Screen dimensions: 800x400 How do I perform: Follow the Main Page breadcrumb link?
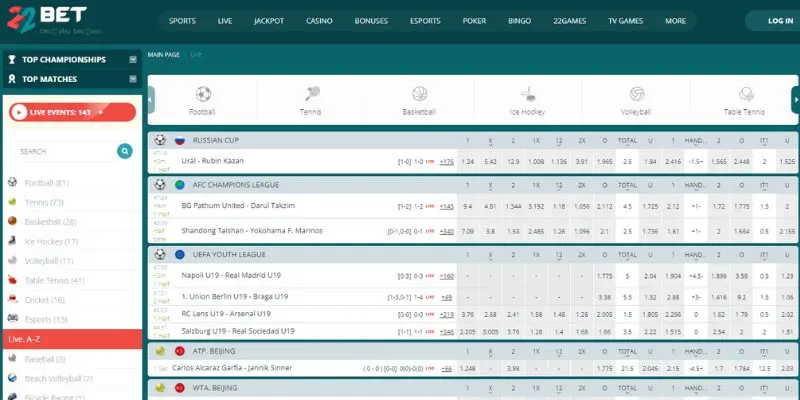tap(164, 55)
